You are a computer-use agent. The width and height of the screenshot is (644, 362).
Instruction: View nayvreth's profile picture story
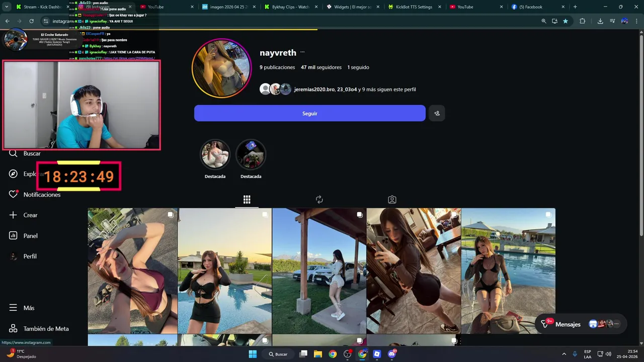coord(221,68)
